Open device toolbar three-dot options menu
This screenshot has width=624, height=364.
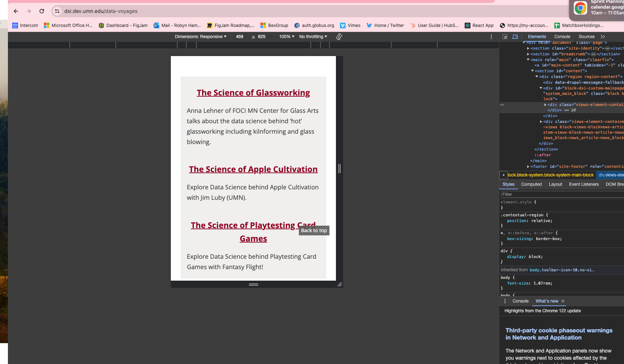[491, 37]
